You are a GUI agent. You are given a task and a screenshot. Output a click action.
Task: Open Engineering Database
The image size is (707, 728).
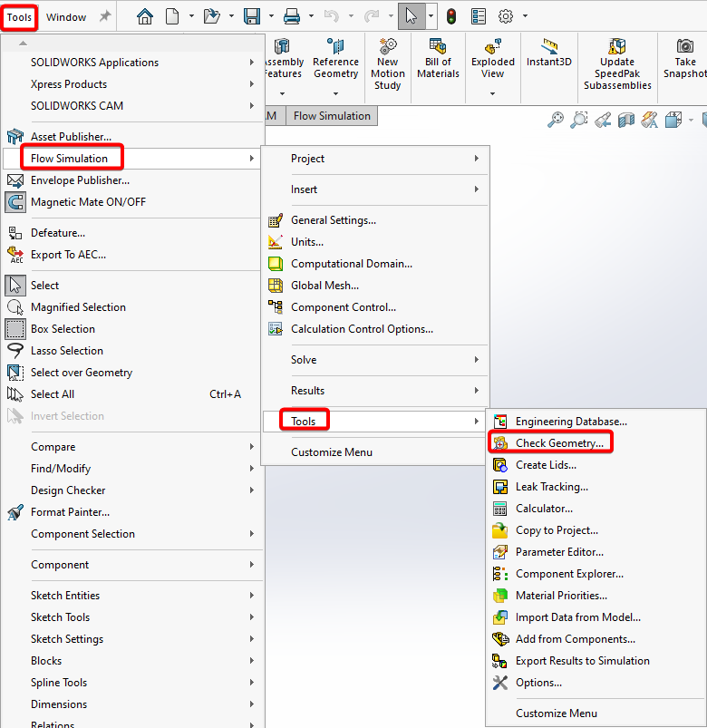[x=596, y=421]
